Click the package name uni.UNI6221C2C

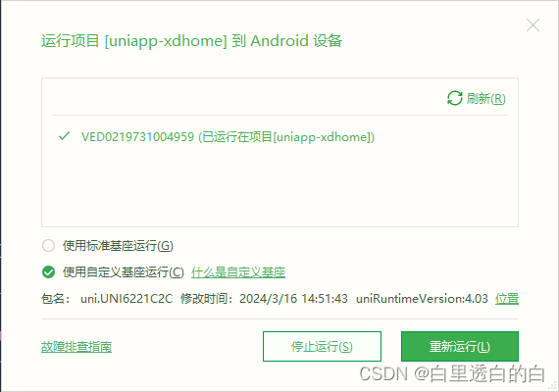(127, 298)
